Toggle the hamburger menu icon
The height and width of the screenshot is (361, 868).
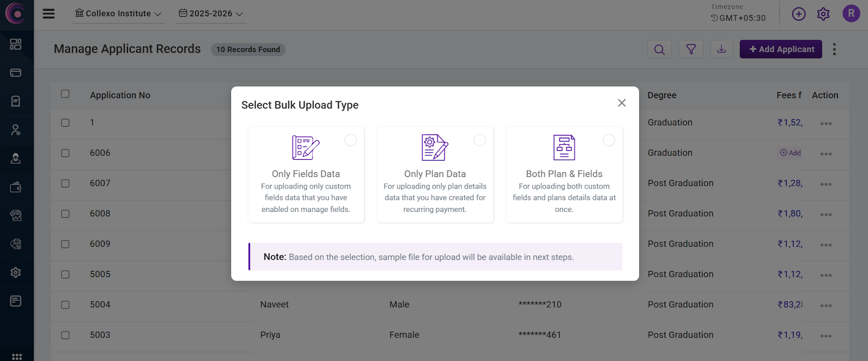[x=49, y=14]
